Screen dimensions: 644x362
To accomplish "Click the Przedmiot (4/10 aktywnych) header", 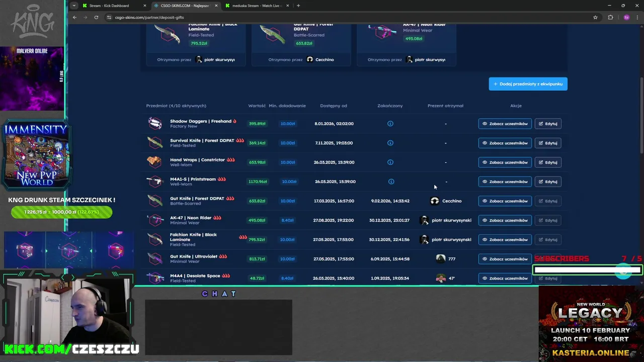I will tap(176, 106).
